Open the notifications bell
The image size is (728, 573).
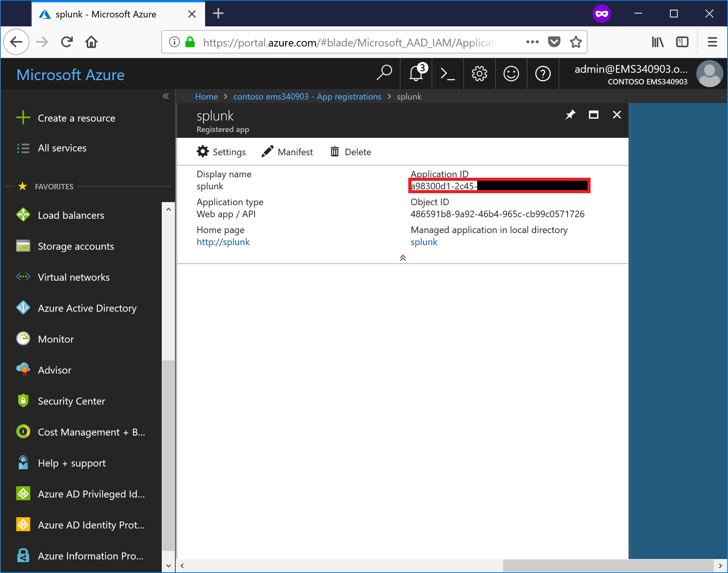(416, 74)
